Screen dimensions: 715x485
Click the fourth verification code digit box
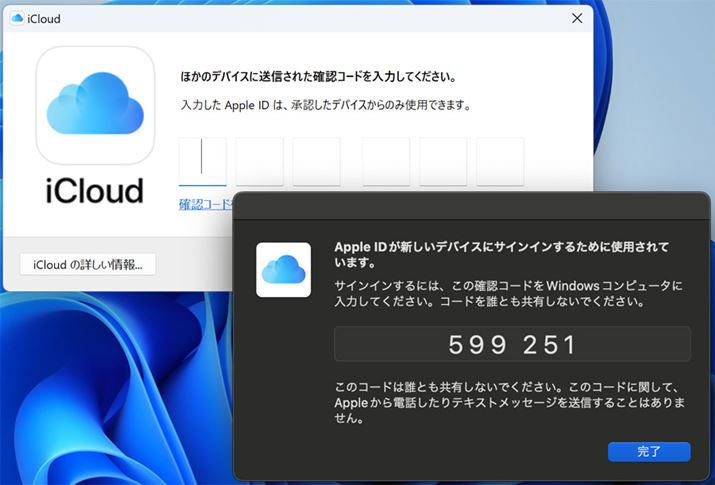(386, 162)
